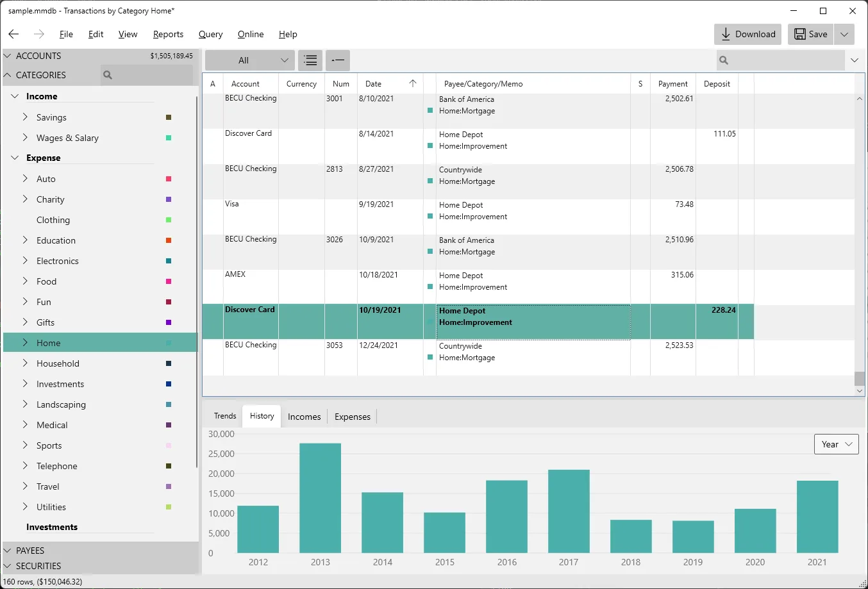Select the Landscaping category
This screenshot has height=589, width=868.
click(61, 404)
